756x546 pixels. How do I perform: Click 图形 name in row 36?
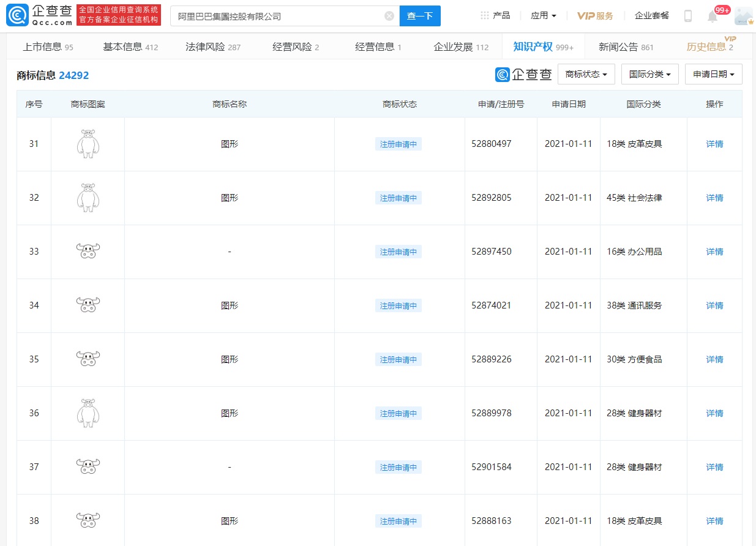[230, 413]
